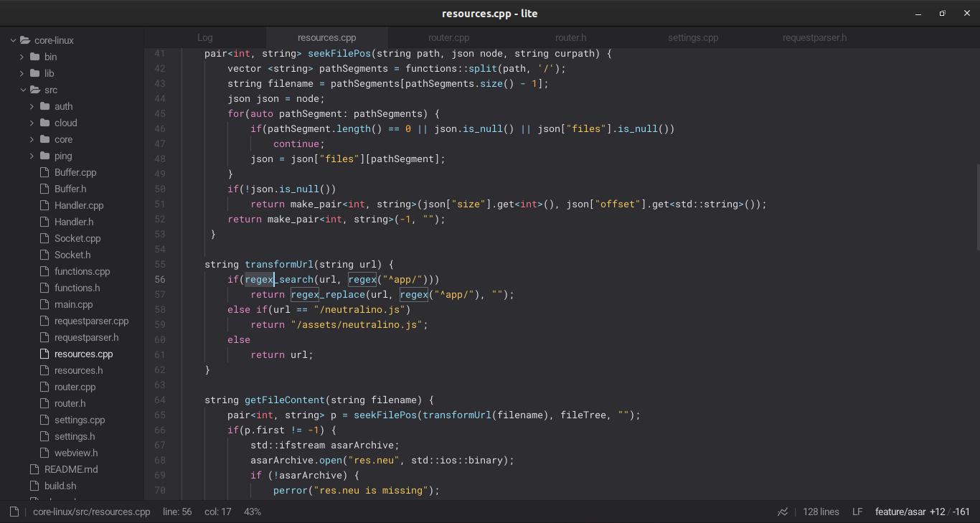
Task: Expand the bin folder chevron
Action: click(22, 57)
